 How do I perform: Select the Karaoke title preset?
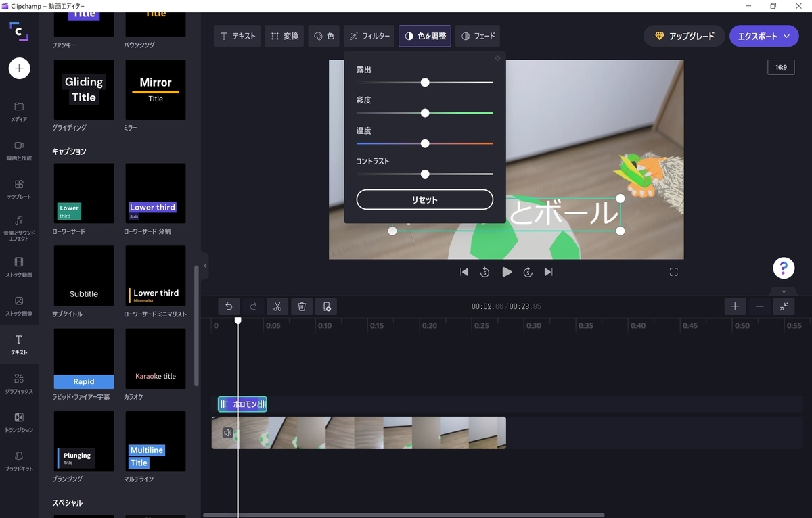tap(156, 358)
